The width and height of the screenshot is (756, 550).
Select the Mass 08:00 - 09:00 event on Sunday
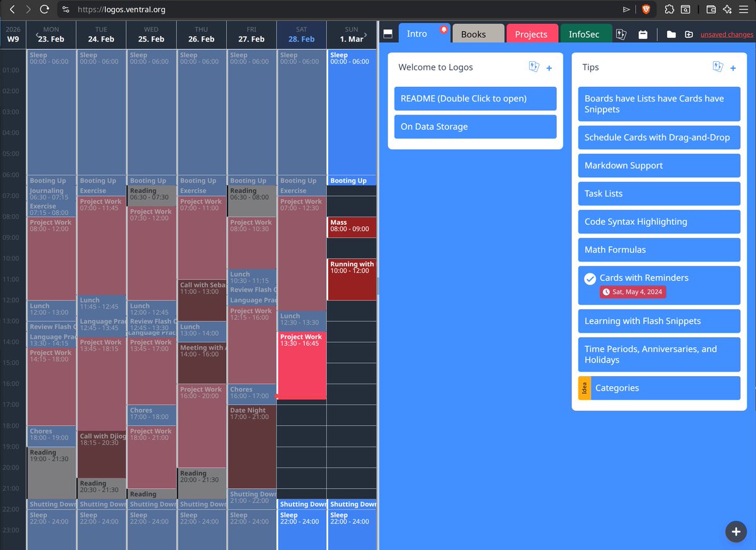tap(352, 227)
